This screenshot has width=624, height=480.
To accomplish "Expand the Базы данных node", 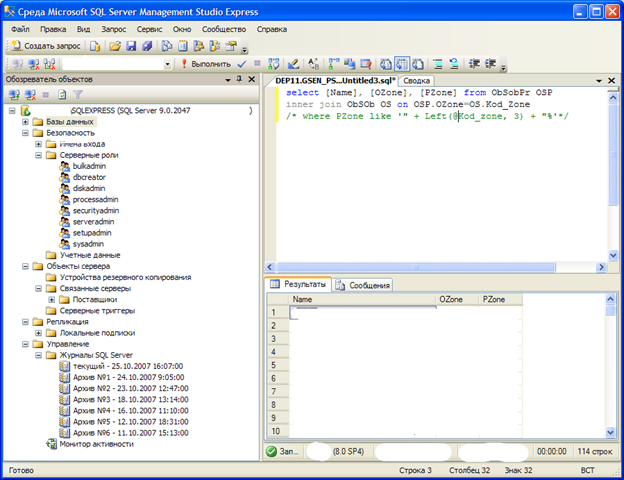I will point(25,122).
